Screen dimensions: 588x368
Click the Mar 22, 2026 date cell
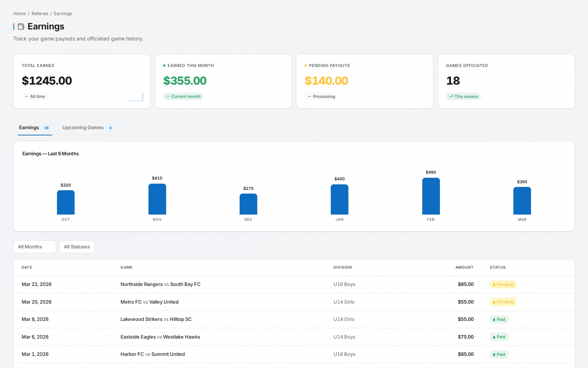36,284
